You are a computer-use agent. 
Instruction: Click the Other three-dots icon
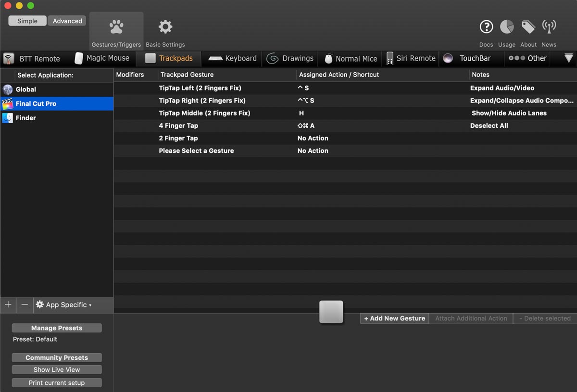(x=517, y=58)
